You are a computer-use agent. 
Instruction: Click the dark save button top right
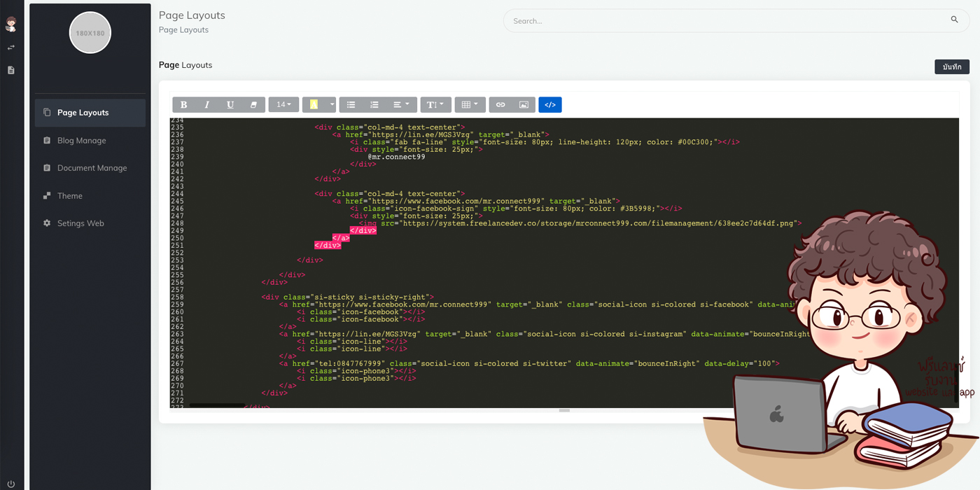coord(952,66)
